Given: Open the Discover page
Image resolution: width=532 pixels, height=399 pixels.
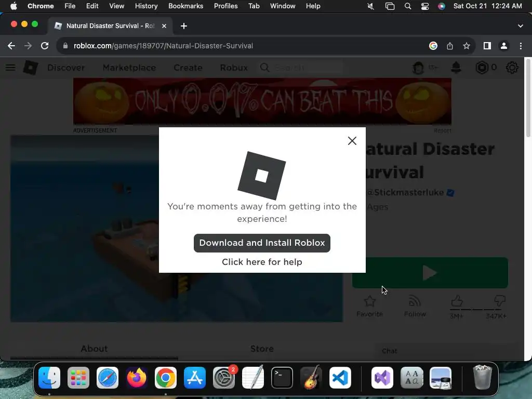Looking at the screenshot, I should [x=66, y=68].
